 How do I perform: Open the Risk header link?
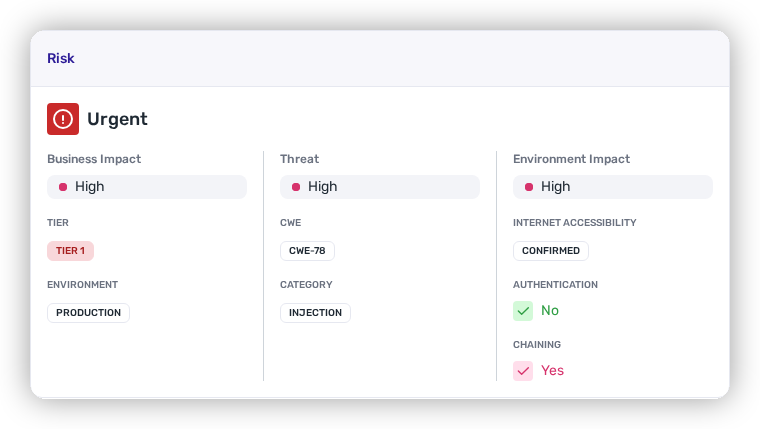(x=61, y=58)
